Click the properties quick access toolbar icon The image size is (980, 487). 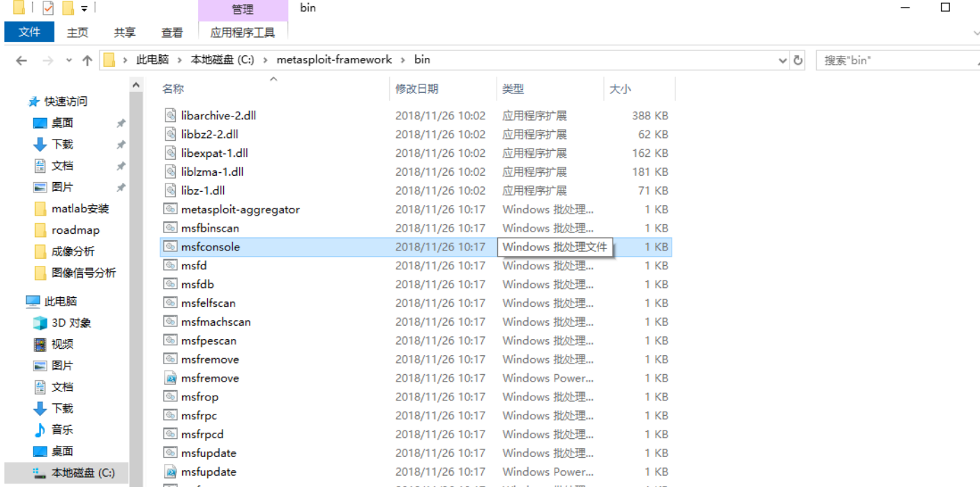pyautogui.click(x=48, y=8)
